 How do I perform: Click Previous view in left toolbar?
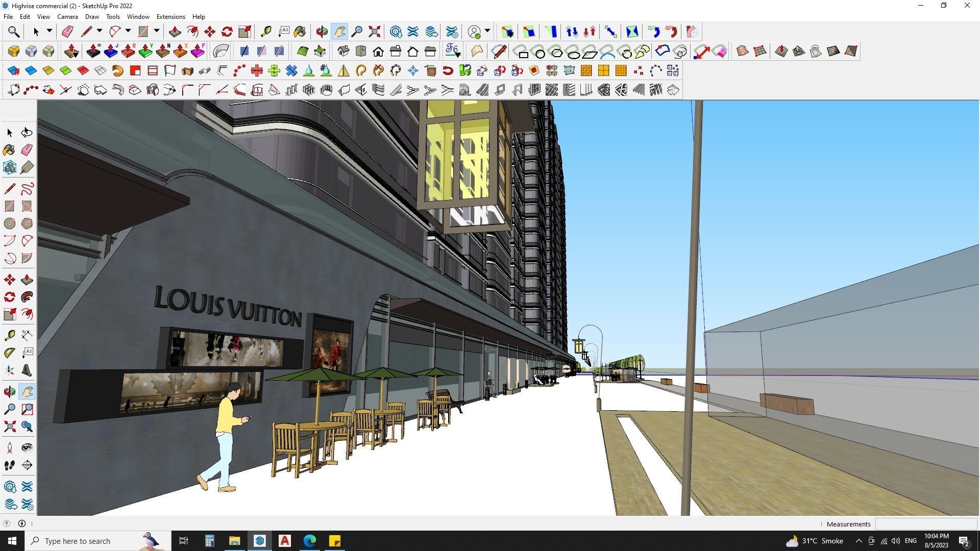point(27,427)
